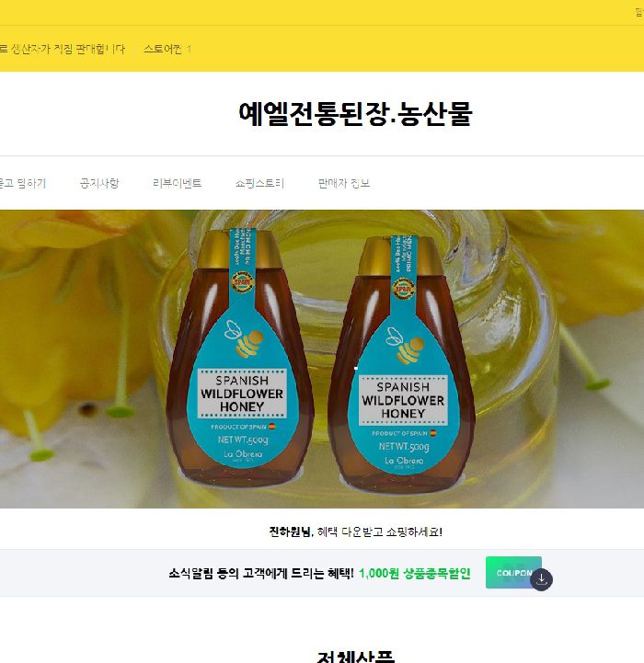Screen dimensions: 644x663
Task: Click the Spain seal on right bottle
Action: (402, 289)
